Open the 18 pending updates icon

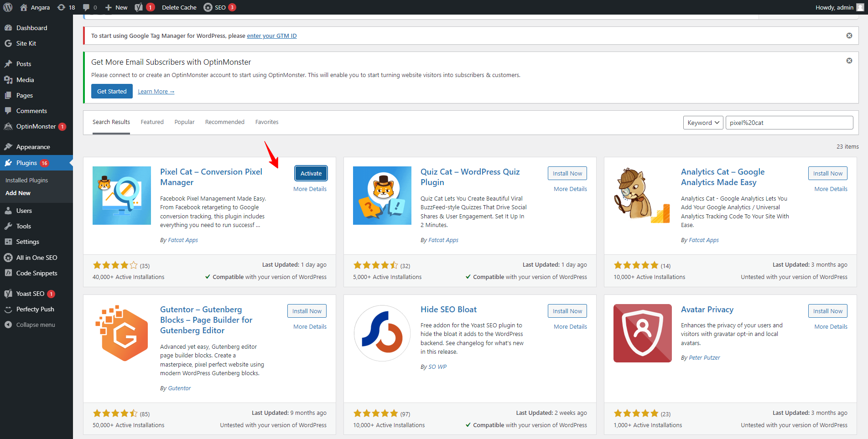[61, 7]
